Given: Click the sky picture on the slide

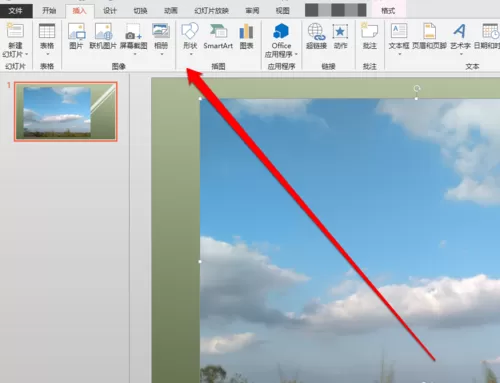Looking at the screenshot, I should click(x=350, y=240).
